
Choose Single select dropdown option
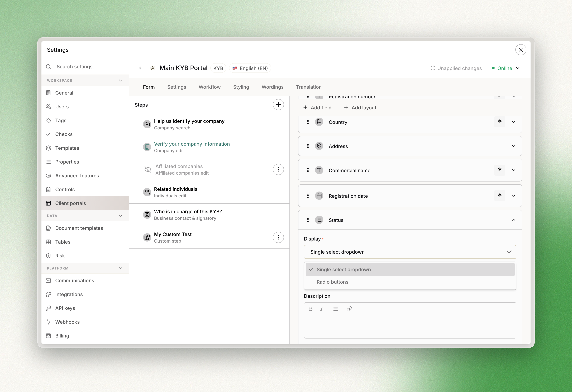click(410, 269)
